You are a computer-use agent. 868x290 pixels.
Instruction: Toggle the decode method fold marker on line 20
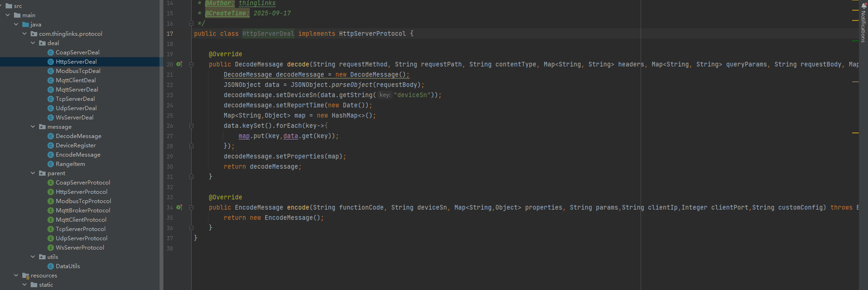point(191,65)
